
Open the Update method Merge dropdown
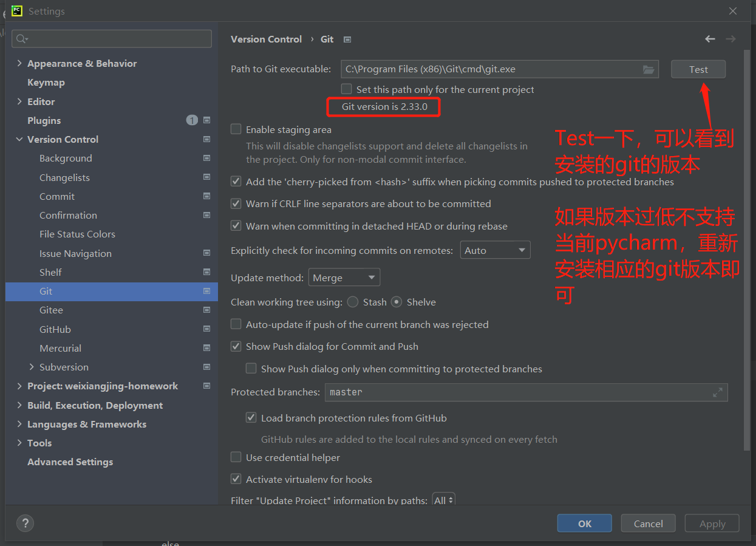pyautogui.click(x=344, y=278)
